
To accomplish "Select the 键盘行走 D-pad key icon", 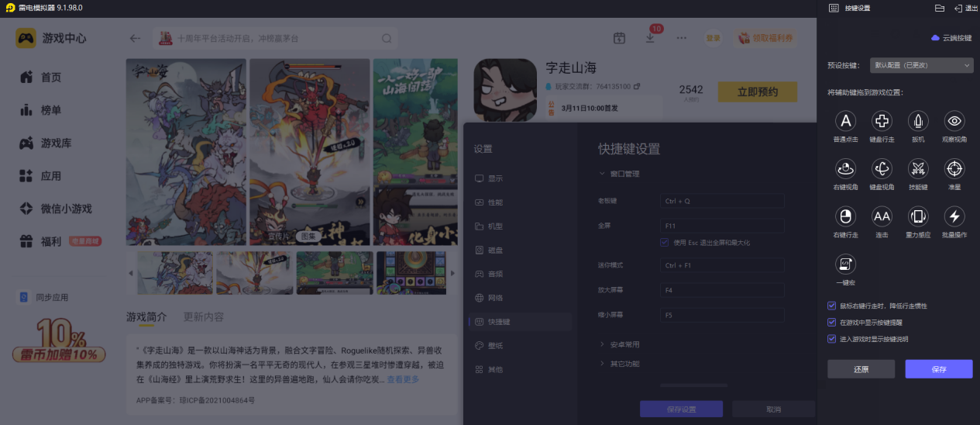I will point(882,121).
